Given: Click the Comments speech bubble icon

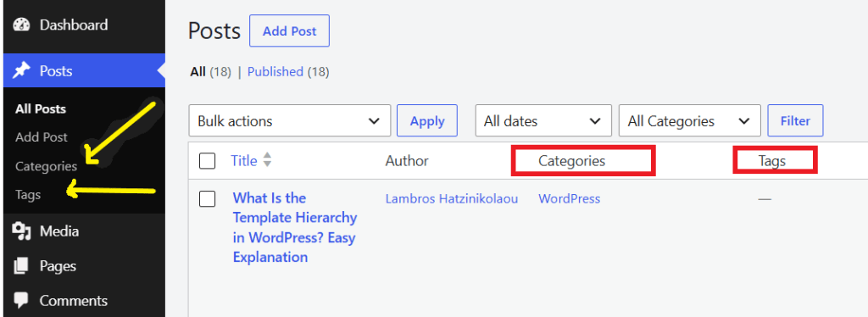Looking at the screenshot, I should point(21,300).
